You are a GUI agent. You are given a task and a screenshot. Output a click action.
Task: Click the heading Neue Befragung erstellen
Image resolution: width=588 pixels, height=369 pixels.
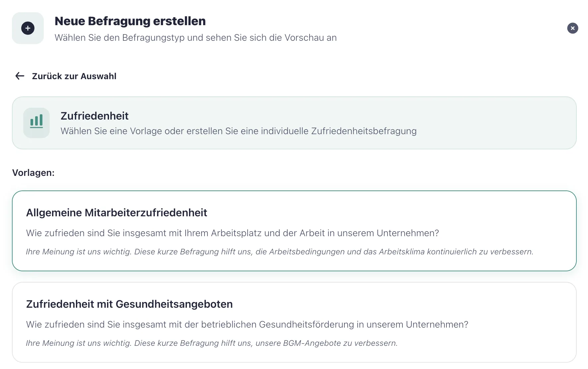[130, 21]
